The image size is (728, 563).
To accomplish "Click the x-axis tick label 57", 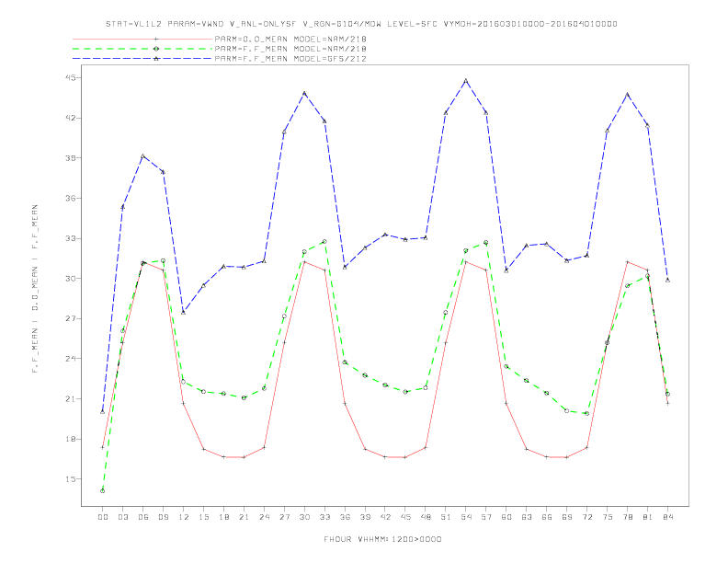I will coord(486,517).
